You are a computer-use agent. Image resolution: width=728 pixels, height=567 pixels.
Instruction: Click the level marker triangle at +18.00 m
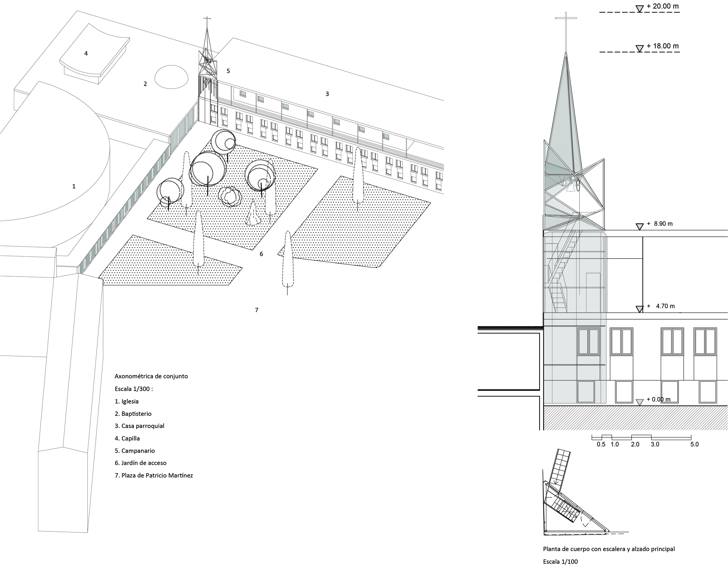click(639, 49)
